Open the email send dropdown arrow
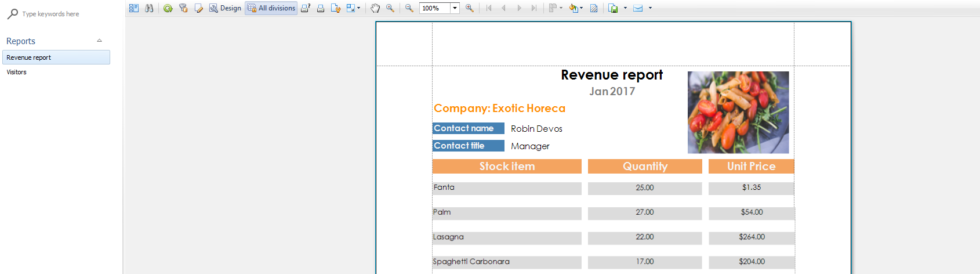The height and width of the screenshot is (274, 980). pos(650,8)
